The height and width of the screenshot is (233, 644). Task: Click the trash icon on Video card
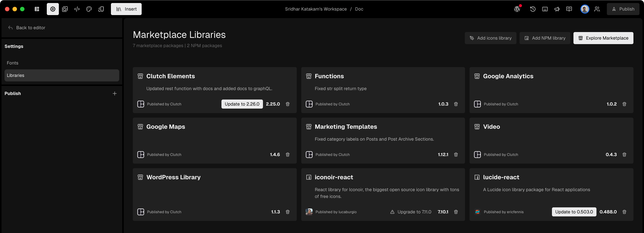pyautogui.click(x=624, y=155)
